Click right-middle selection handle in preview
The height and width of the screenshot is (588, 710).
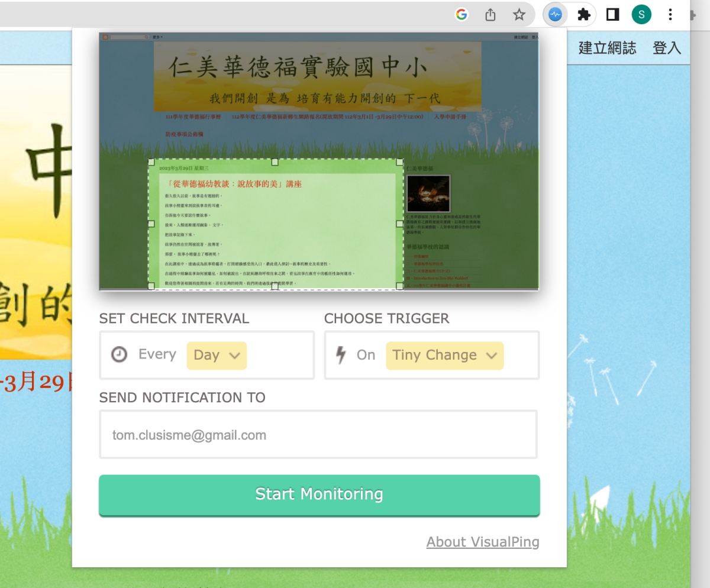[x=400, y=224]
